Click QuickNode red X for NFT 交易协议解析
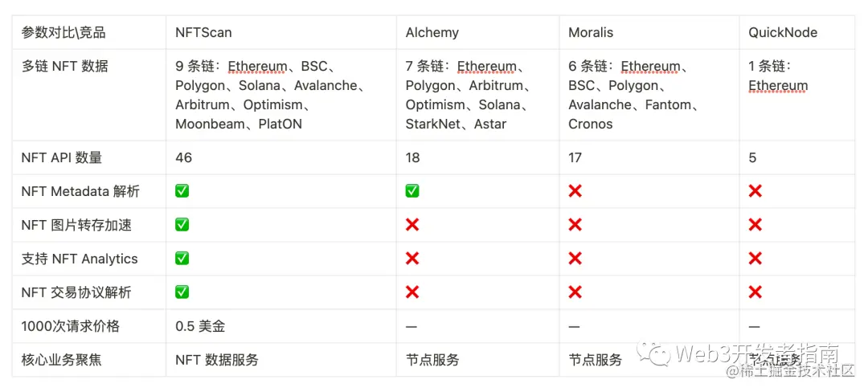868x392 pixels. (x=755, y=292)
